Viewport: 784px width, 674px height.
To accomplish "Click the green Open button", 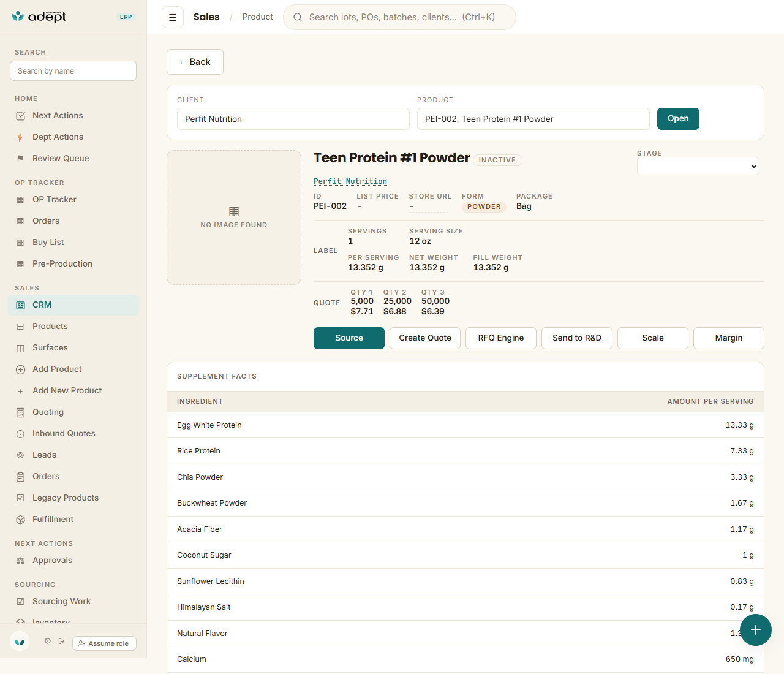I will pyautogui.click(x=678, y=119).
